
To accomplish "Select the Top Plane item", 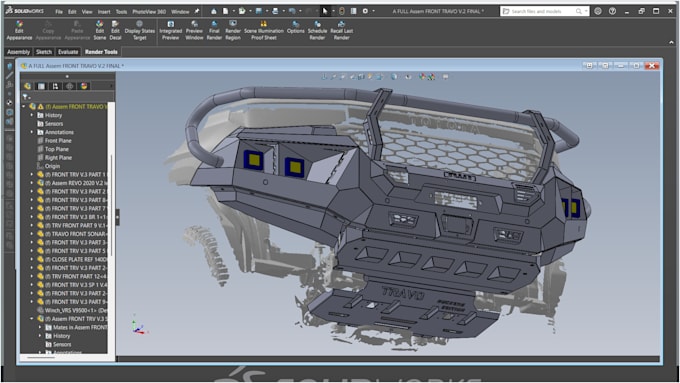I will [53, 149].
